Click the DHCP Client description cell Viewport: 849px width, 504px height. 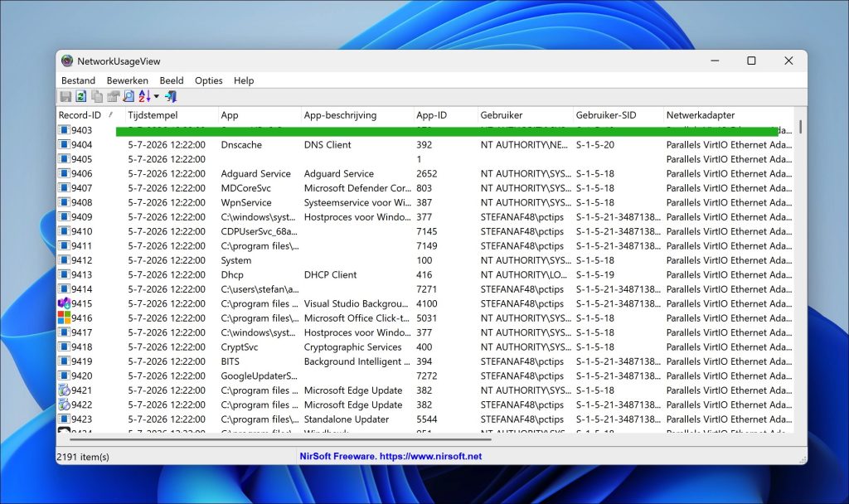(x=330, y=275)
